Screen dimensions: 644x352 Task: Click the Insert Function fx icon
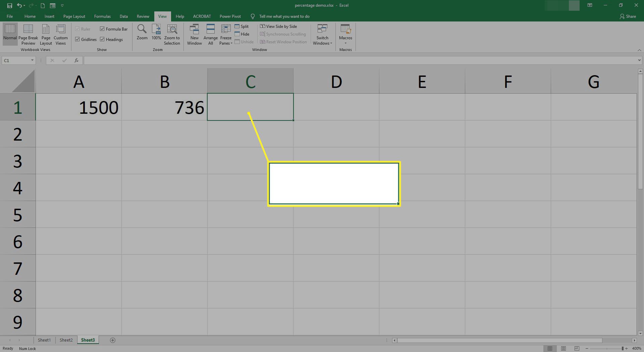click(76, 60)
